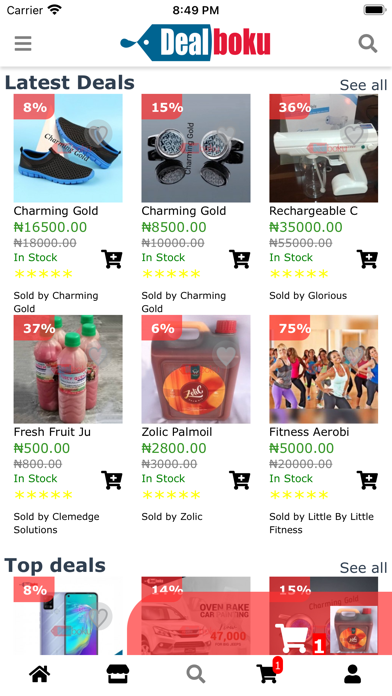
Task: Open cart tab with badge 1
Action: coord(269,671)
